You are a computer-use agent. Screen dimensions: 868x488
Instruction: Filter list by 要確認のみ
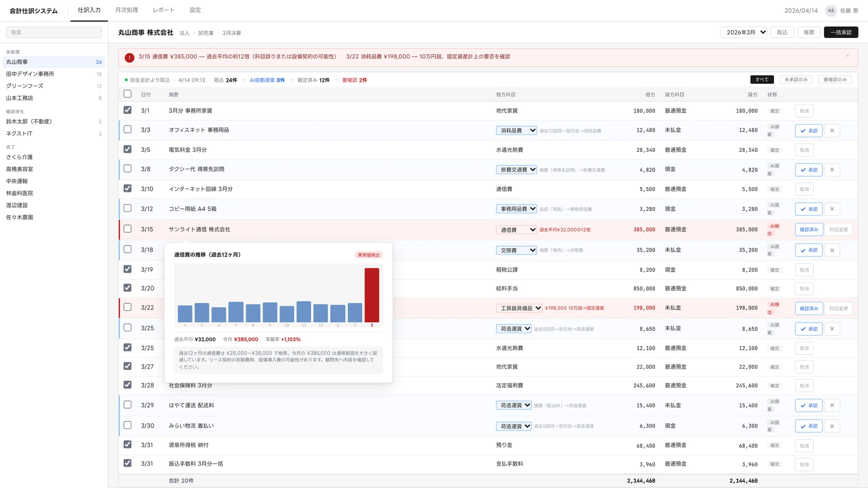[835, 80]
